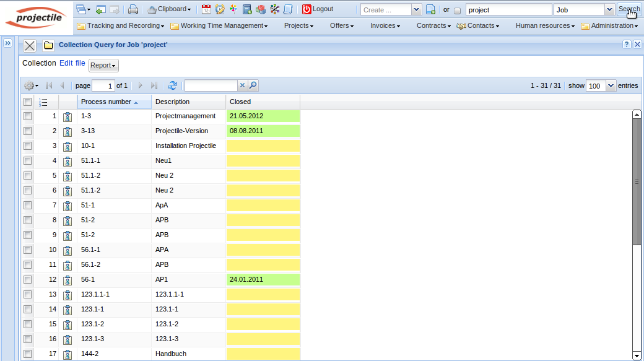Click the printer icon in the toolbar
This screenshot has height=361, width=644.
tap(133, 9)
